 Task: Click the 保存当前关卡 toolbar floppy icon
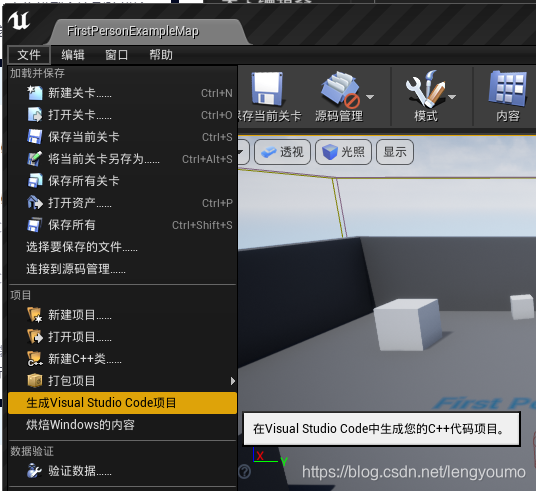click(x=267, y=89)
